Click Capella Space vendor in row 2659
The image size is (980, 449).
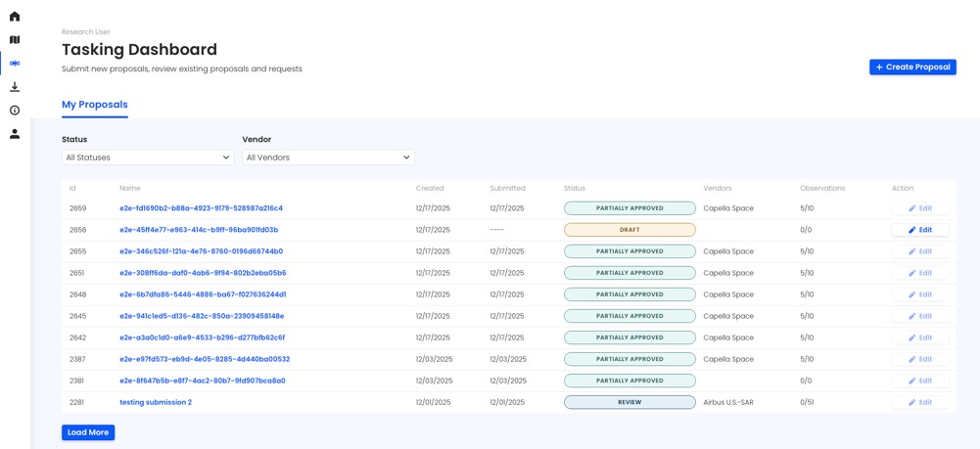[x=728, y=208]
